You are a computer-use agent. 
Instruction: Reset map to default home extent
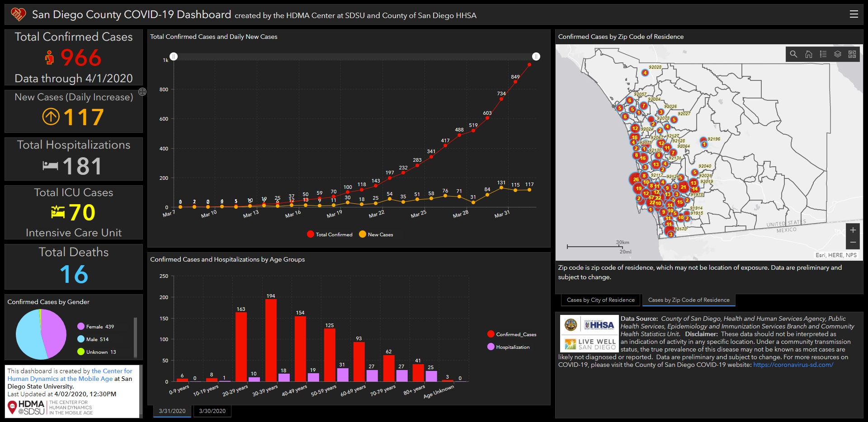808,54
